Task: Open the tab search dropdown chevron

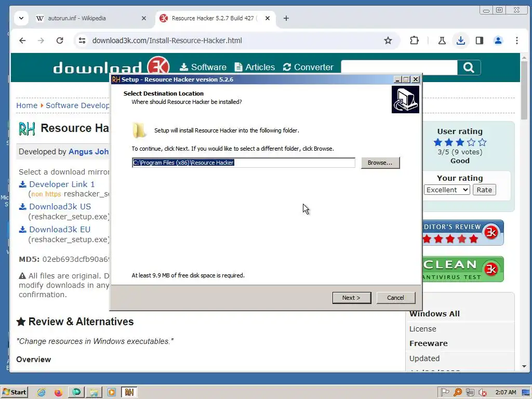Action: 21,18
